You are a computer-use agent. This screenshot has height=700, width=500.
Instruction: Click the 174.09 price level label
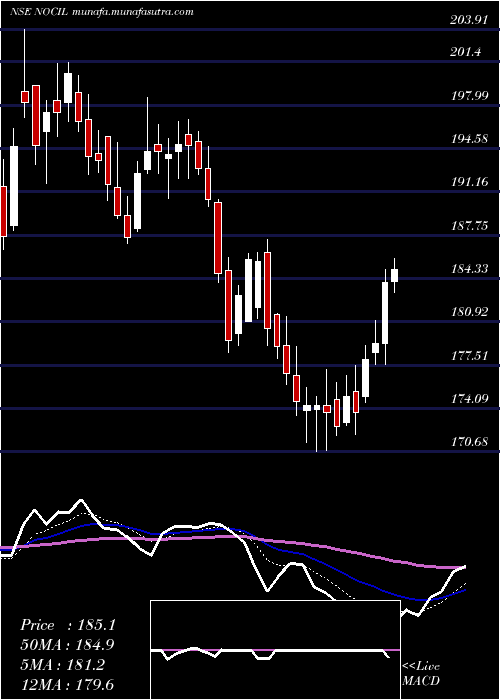(x=468, y=399)
